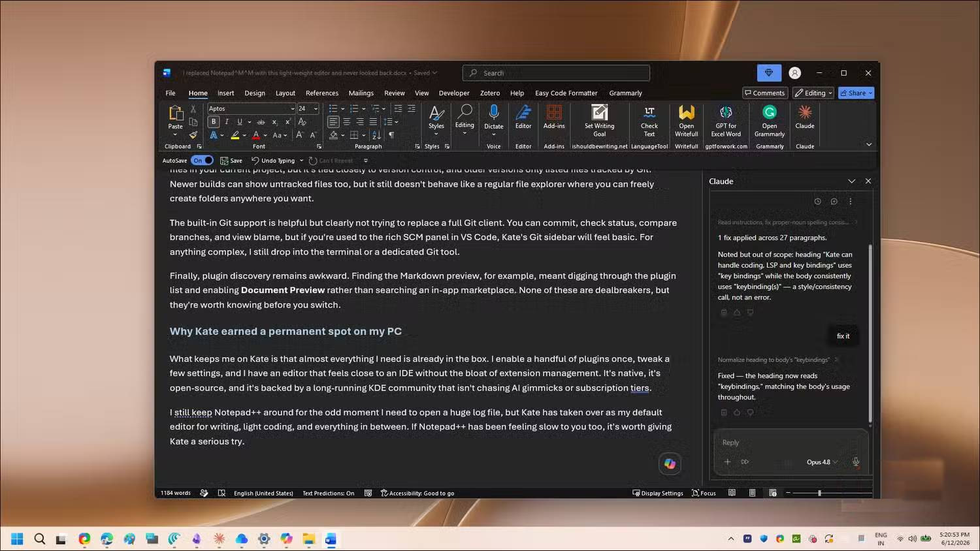
Task: Click the Comments button
Action: [765, 93]
